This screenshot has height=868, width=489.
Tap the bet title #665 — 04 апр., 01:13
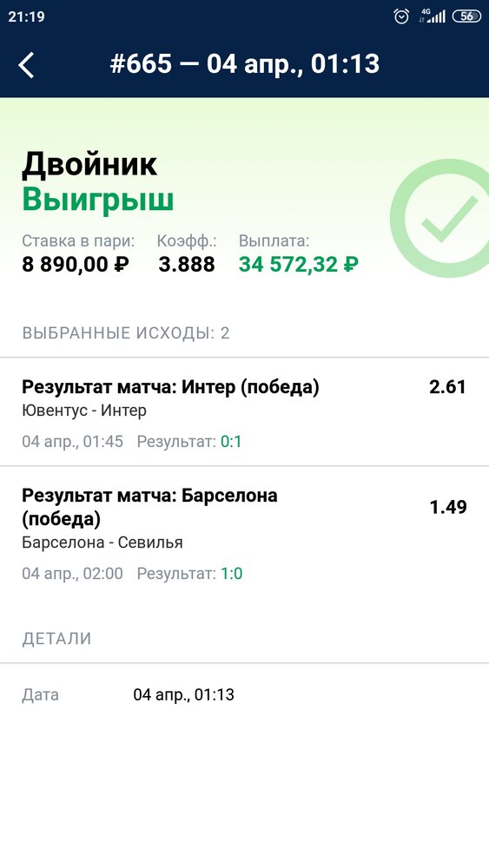[245, 63]
